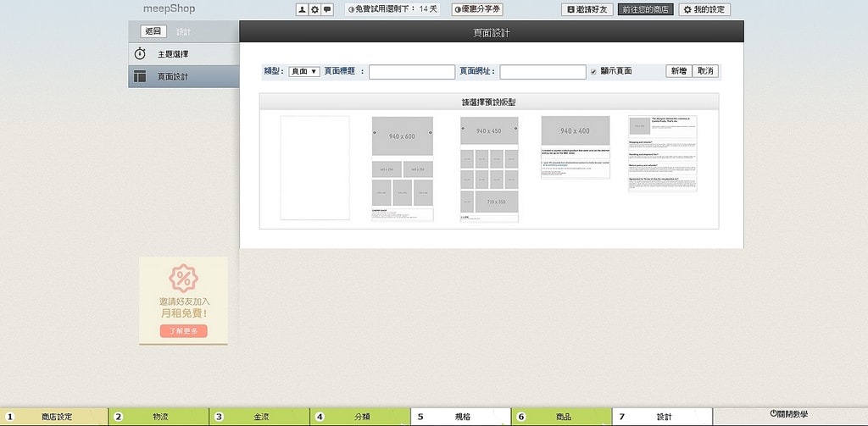Open step 3 金流 tab
Image resolution: width=868 pixels, height=426 pixels.
point(259,417)
